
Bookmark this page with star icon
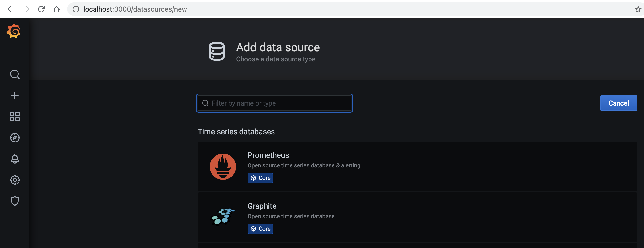pos(638,9)
